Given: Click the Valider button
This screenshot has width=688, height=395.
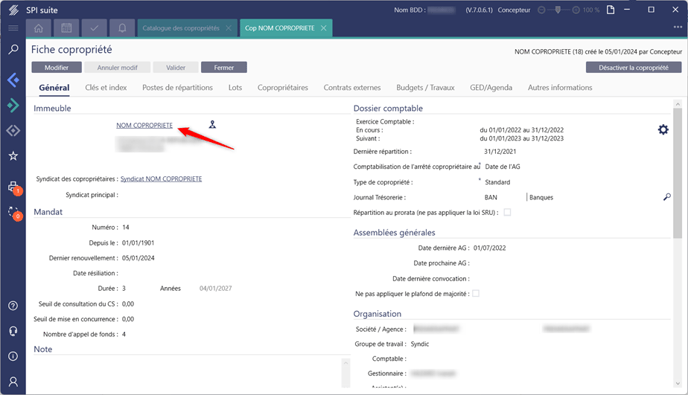Looking at the screenshot, I should point(176,67).
